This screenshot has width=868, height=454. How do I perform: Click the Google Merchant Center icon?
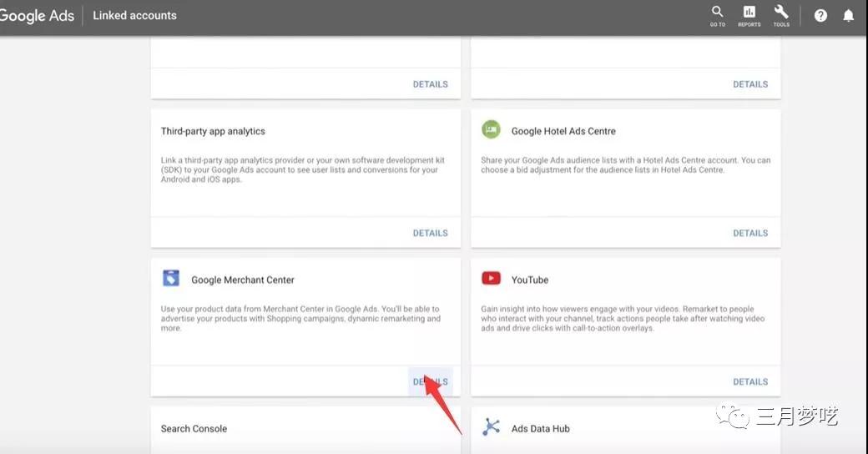pyautogui.click(x=171, y=278)
